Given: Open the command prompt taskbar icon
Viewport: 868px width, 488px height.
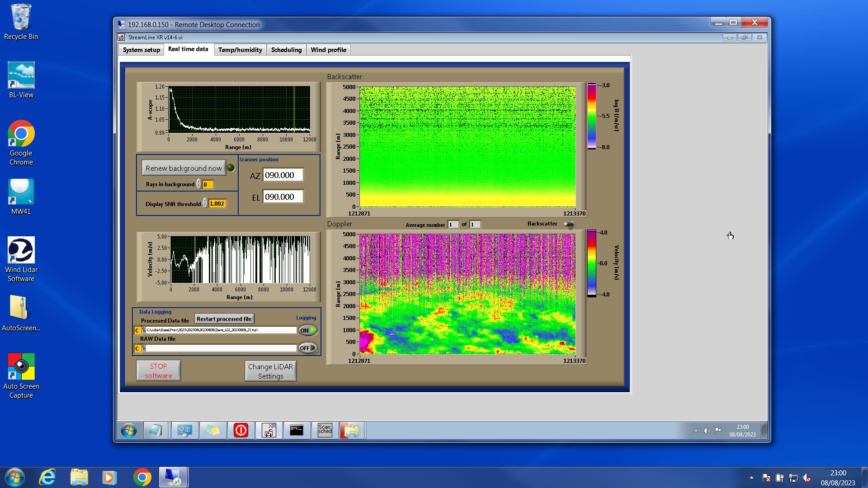Looking at the screenshot, I should click(x=297, y=430).
